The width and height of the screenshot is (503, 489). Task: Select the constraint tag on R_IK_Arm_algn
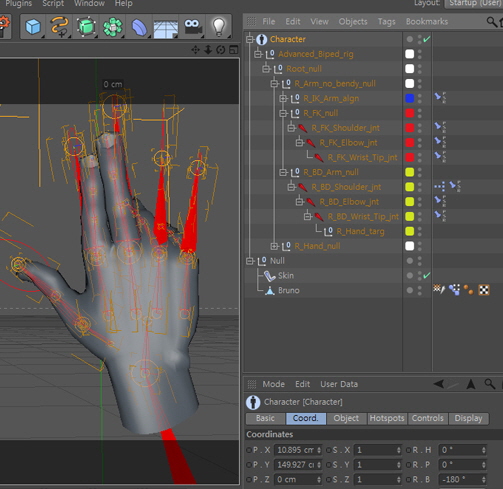[440, 98]
